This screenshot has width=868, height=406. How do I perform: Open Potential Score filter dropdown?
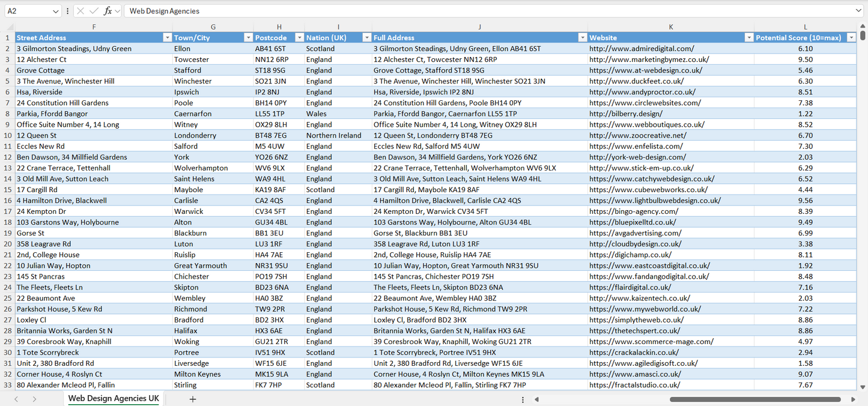pos(851,37)
